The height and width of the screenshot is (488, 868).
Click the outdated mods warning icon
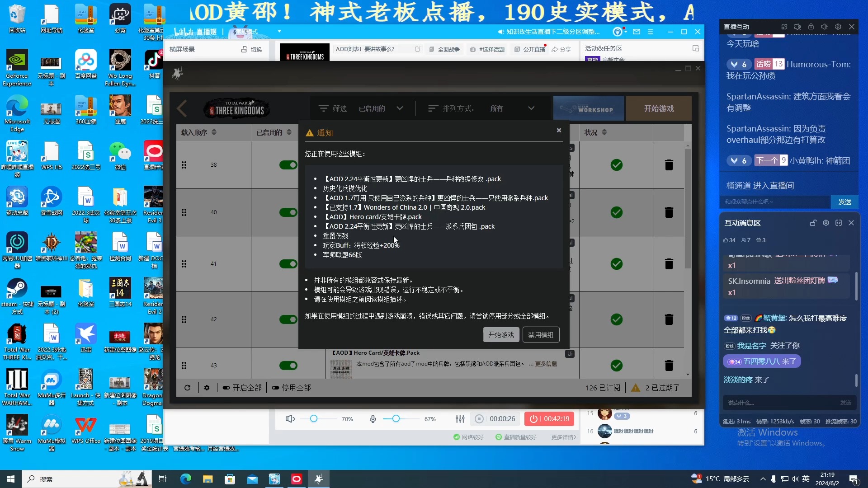click(636, 388)
